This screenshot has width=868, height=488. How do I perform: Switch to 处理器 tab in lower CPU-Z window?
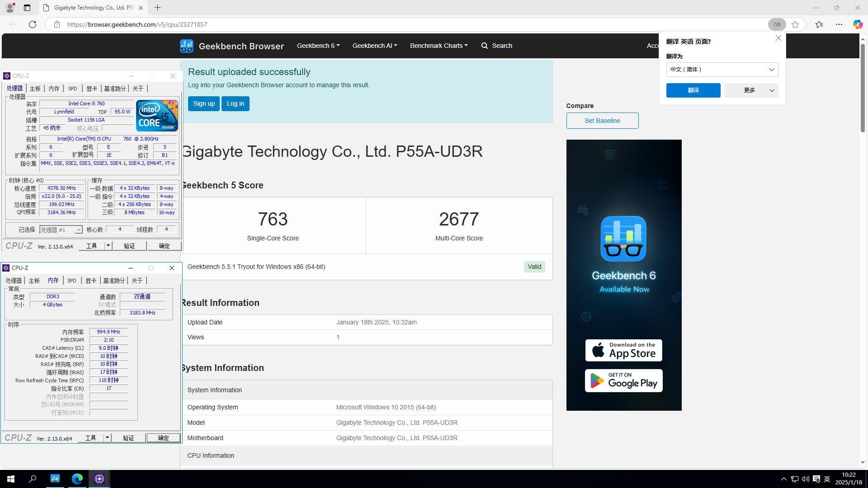coord(14,281)
